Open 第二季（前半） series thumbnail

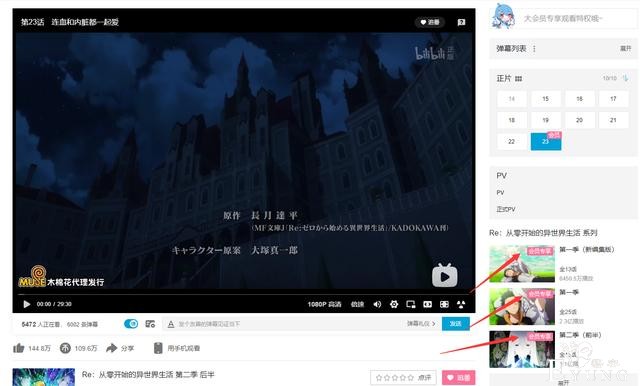(522, 349)
